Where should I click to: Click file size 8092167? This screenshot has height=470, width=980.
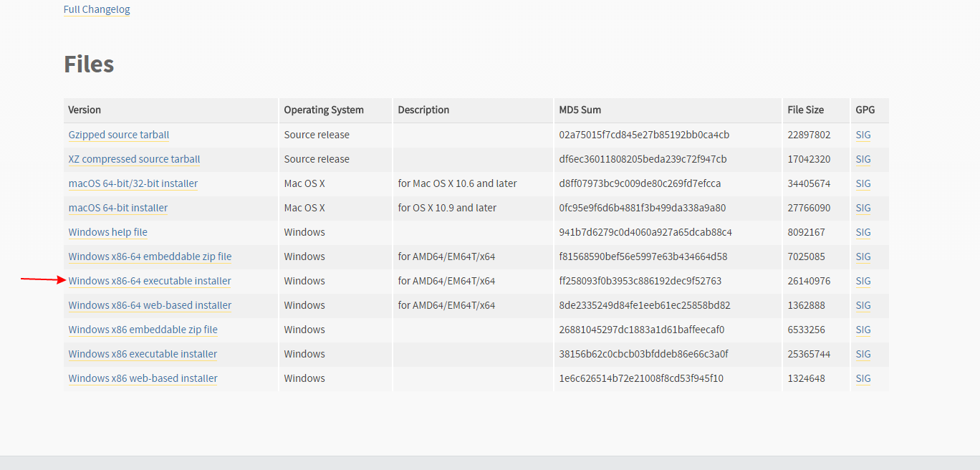pos(806,232)
